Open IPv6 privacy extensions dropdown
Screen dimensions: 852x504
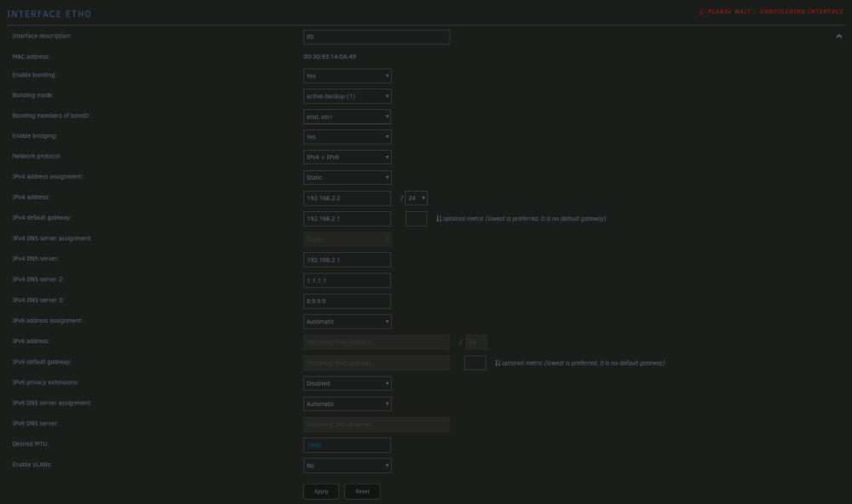point(347,383)
